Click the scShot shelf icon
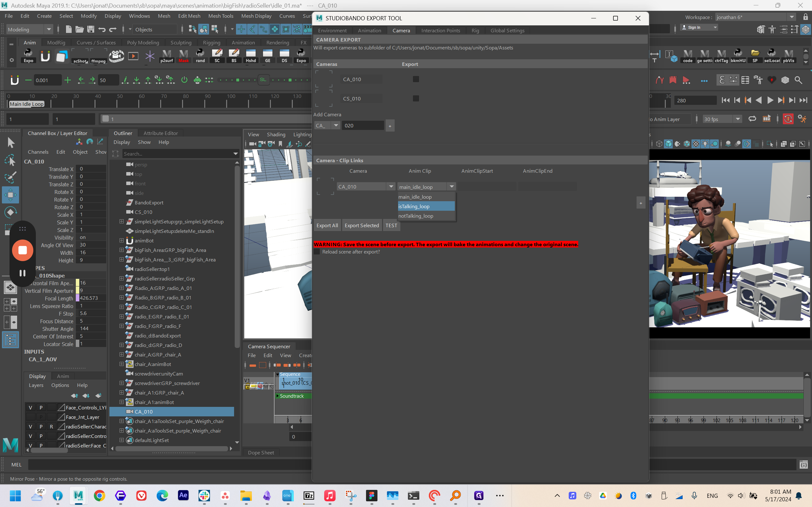This screenshot has width=812, height=507. point(80,55)
